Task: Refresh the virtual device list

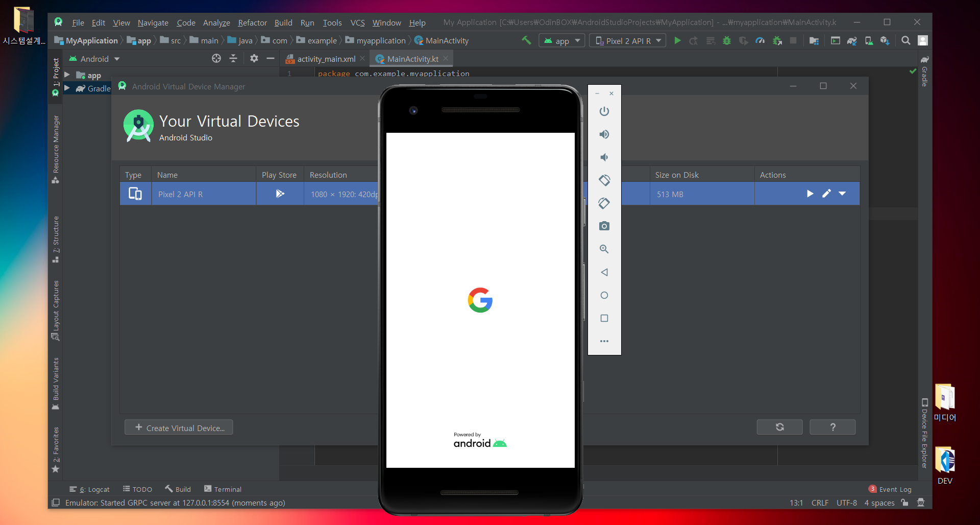Action: (779, 427)
